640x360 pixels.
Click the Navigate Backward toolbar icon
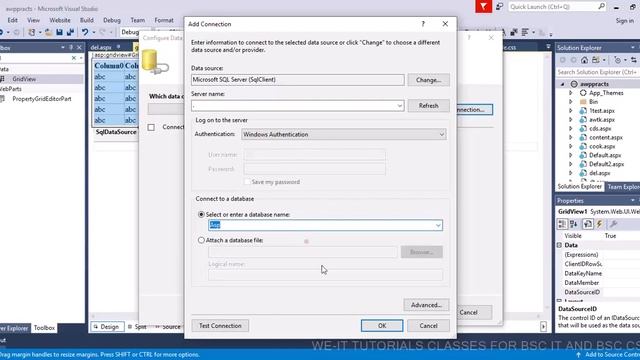pos(2,32)
